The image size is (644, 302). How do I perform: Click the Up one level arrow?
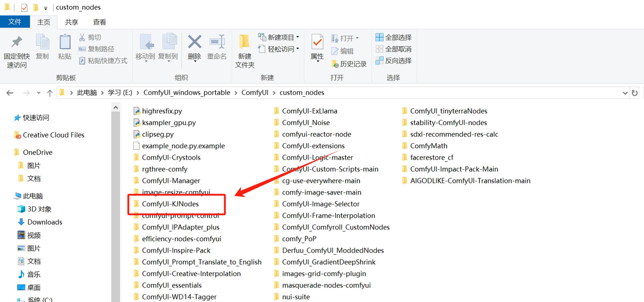point(50,93)
